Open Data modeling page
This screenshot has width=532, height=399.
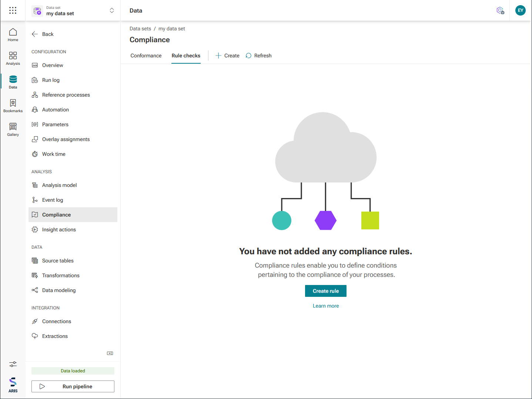pos(73,290)
